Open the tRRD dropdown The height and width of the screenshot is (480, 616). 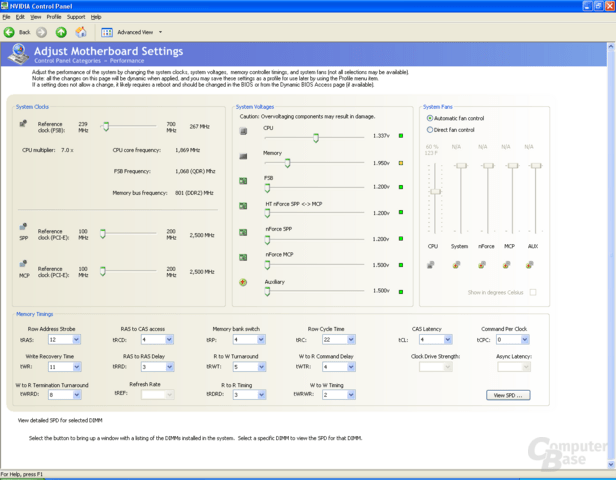point(169,367)
